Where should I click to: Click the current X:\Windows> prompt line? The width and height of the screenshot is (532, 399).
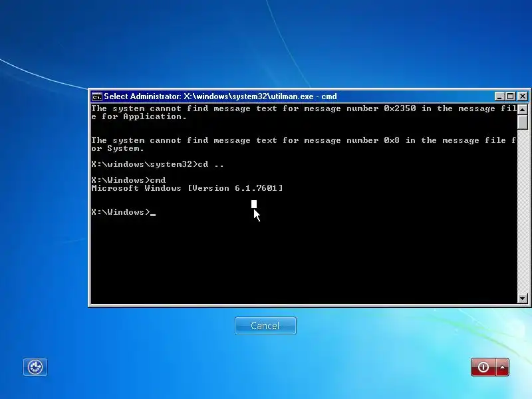pyautogui.click(x=124, y=212)
